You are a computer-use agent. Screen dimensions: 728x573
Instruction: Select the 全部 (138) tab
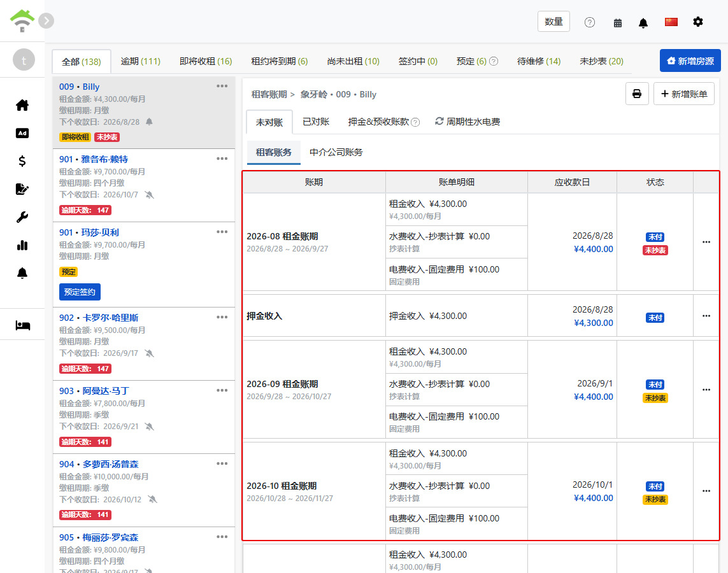tap(82, 62)
